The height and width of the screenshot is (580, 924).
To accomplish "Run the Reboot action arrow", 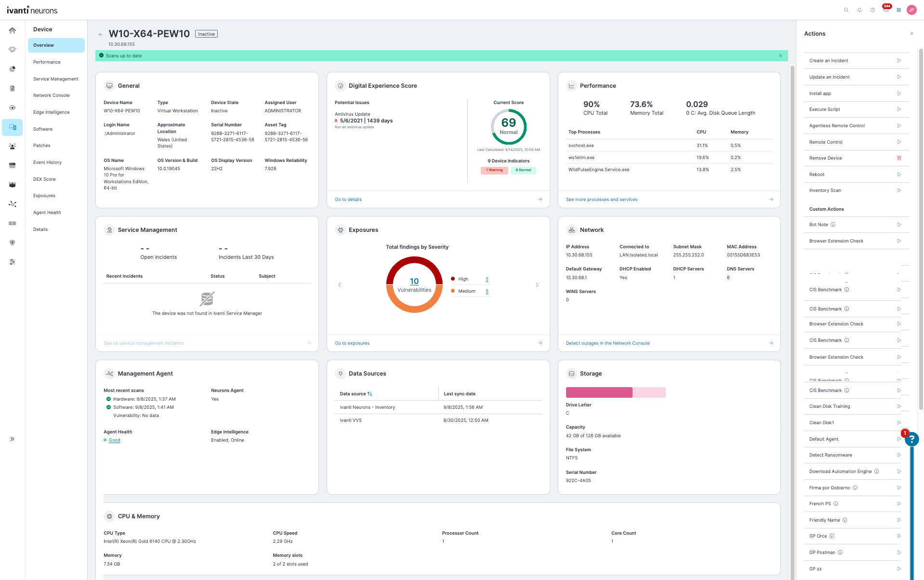I will 899,175.
